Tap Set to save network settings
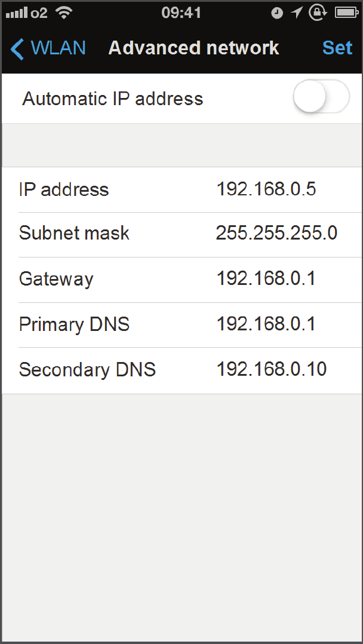 click(337, 48)
